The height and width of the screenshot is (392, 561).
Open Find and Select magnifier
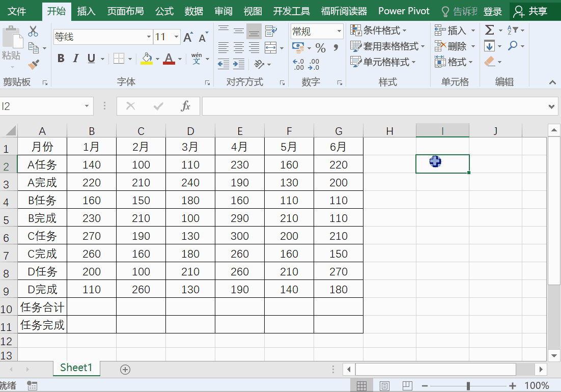513,45
